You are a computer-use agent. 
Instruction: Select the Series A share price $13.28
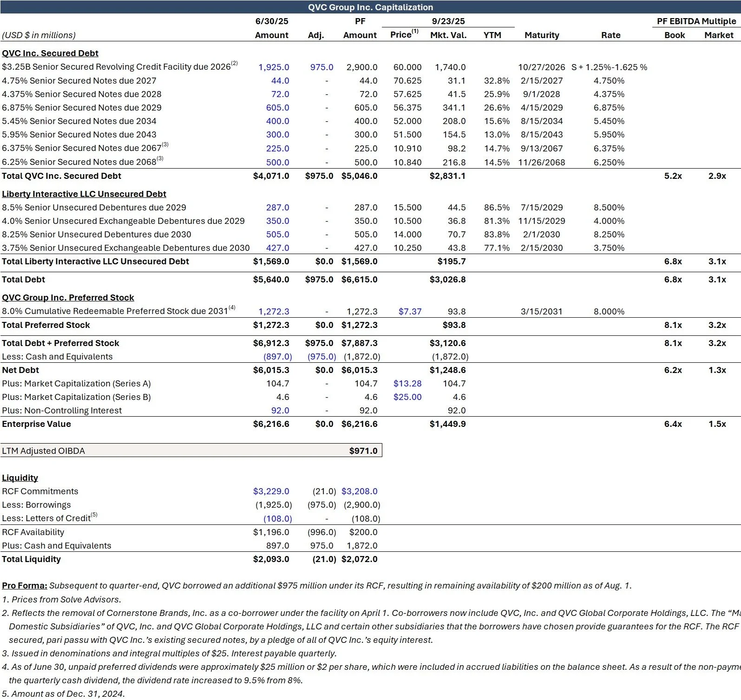click(x=407, y=383)
